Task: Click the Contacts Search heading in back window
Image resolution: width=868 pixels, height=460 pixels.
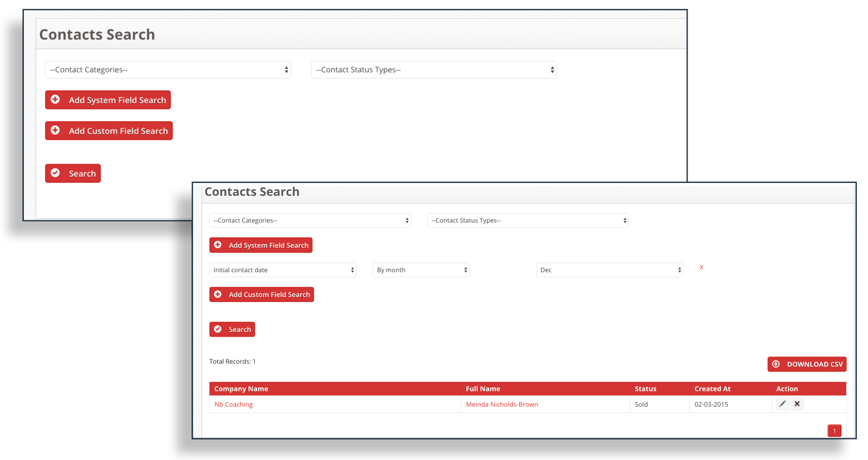Action: pyautogui.click(x=97, y=34)
